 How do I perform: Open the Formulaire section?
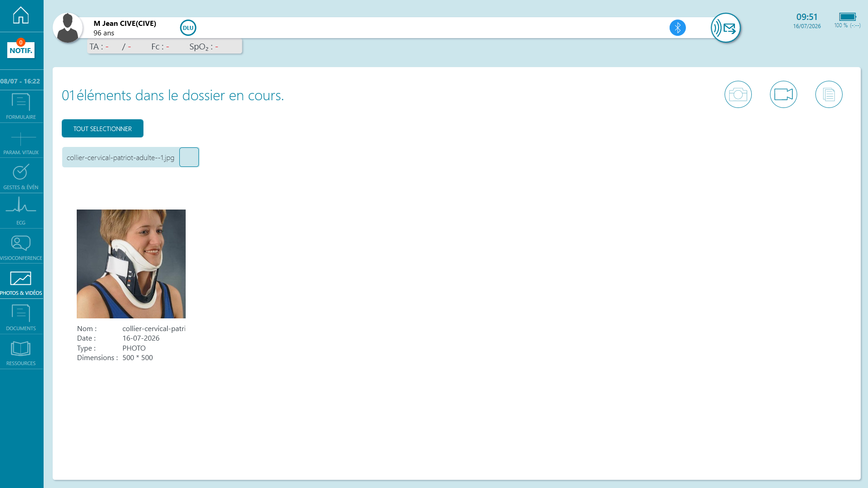point(21,107)
